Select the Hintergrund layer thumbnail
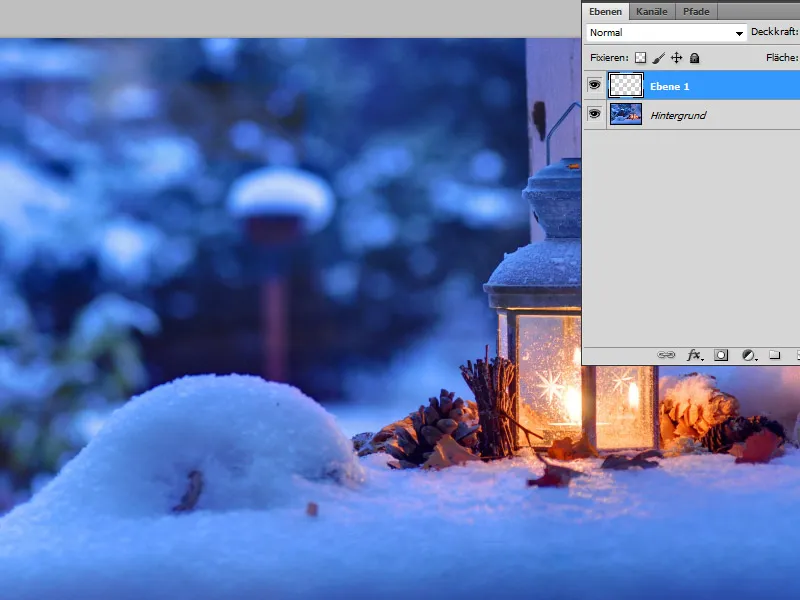Image resolution: width=800 pixels, height=600 pixels. [x=626, y=114]
